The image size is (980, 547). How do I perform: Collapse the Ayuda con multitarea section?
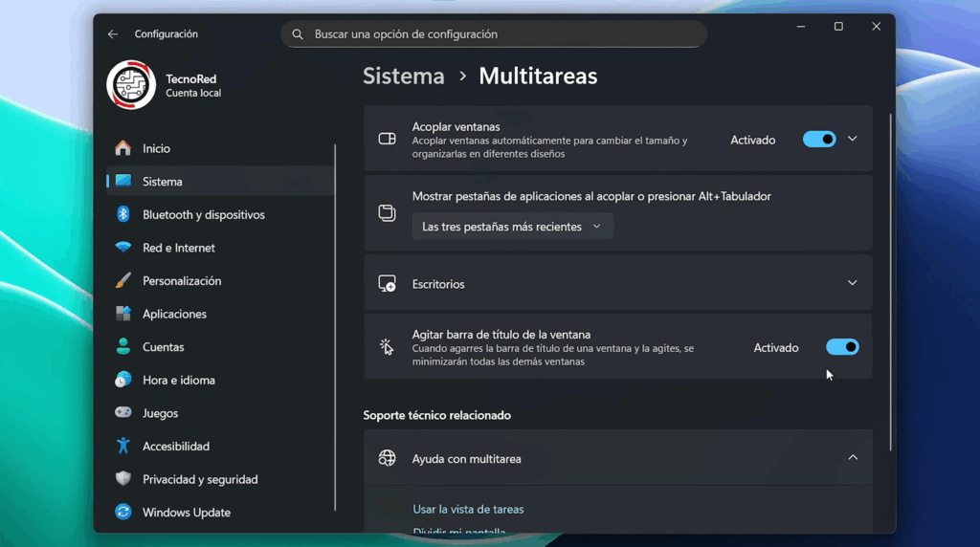click(853, 458)
